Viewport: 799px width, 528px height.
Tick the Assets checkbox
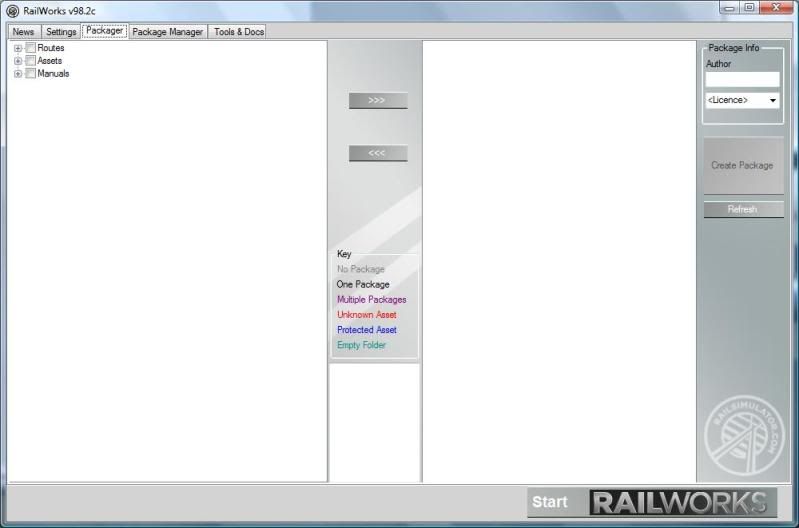pos(30,61)
